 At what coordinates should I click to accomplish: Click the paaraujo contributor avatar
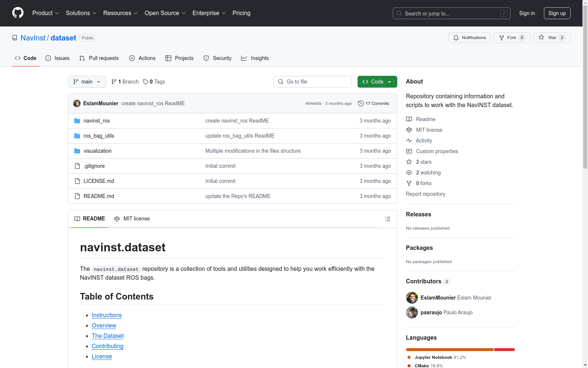412,312
